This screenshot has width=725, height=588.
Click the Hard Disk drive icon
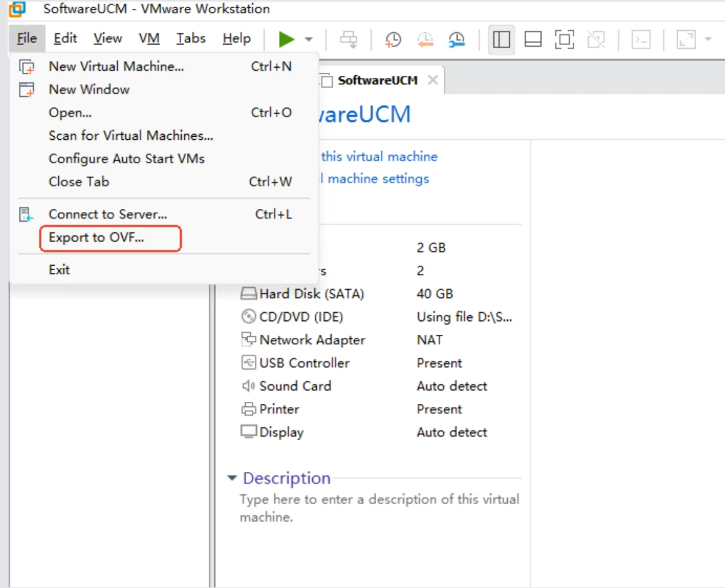[249, 294]
